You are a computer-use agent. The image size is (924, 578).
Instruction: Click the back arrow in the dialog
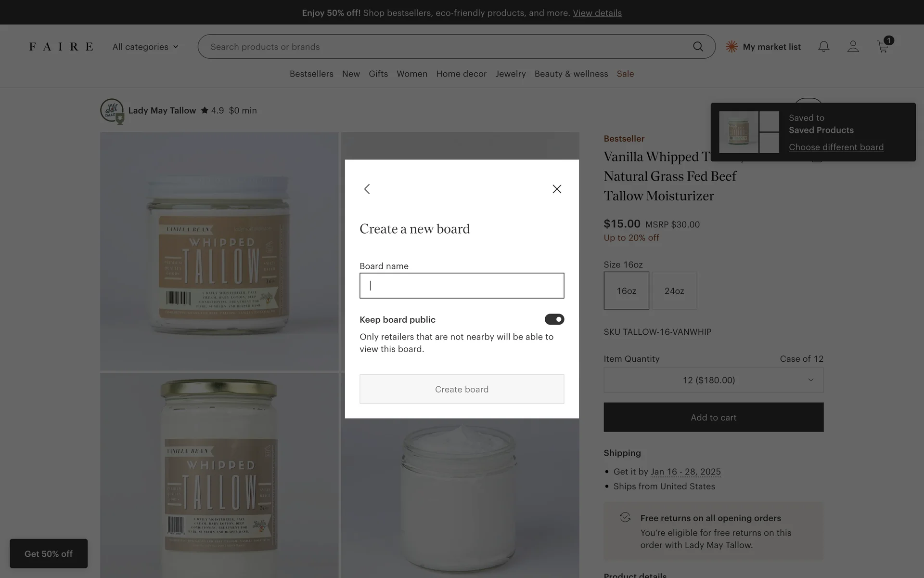367,189
